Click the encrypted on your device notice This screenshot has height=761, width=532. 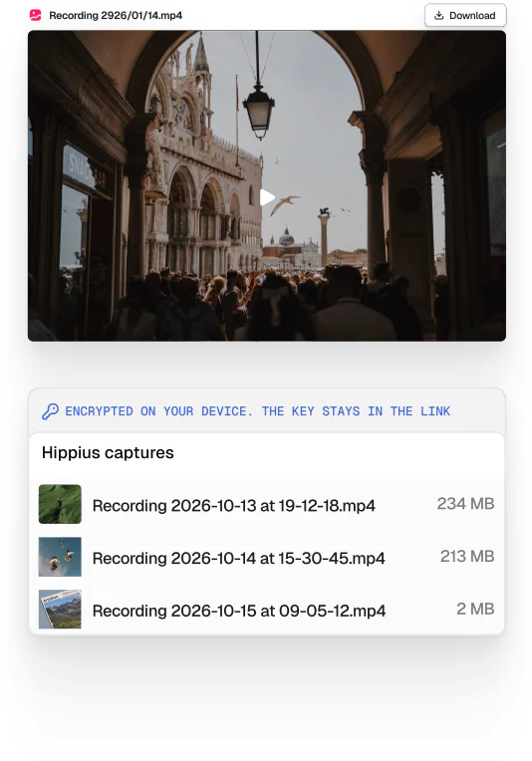click(258, 411)
